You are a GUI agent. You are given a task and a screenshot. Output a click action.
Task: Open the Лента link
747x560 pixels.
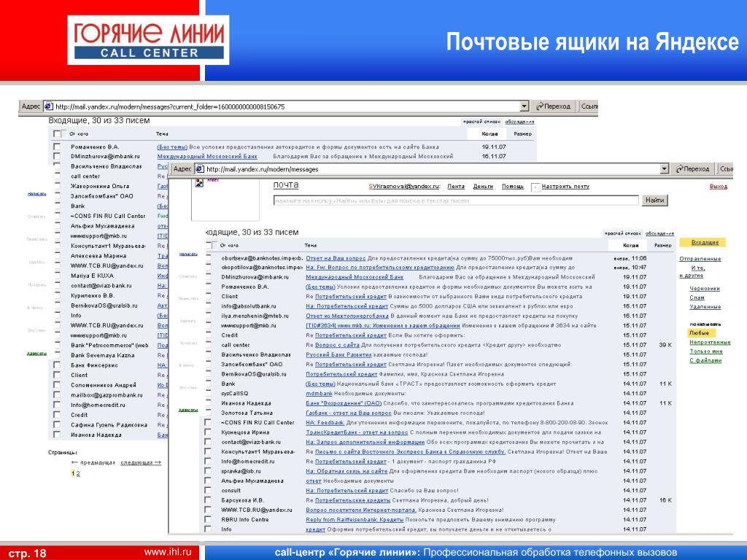[x=456, y=187]
